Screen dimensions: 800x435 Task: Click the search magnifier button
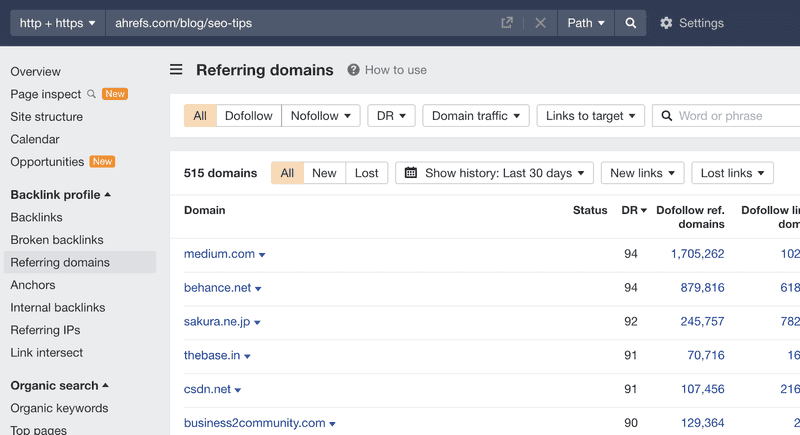pos(631,23)
